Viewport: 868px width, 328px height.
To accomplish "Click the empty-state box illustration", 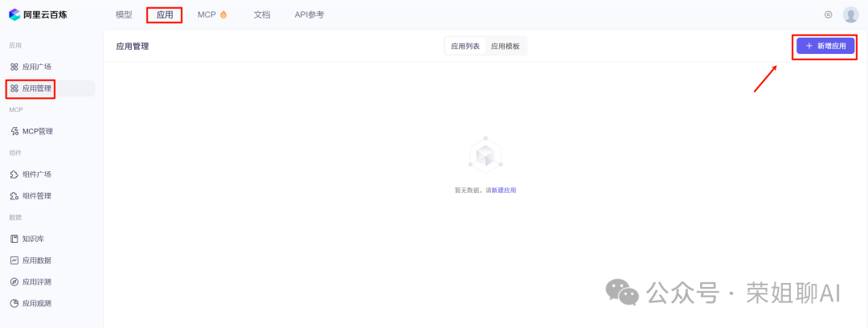I will point(485,154).
